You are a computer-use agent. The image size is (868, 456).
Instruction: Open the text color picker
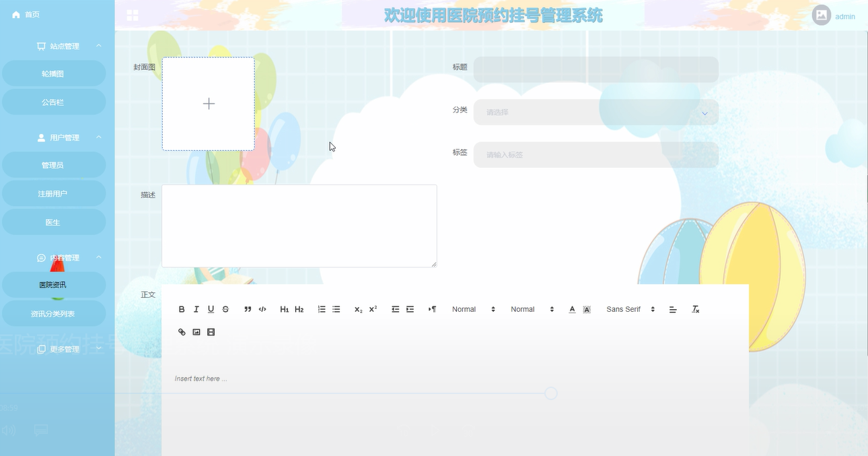(x=572, y=309)
